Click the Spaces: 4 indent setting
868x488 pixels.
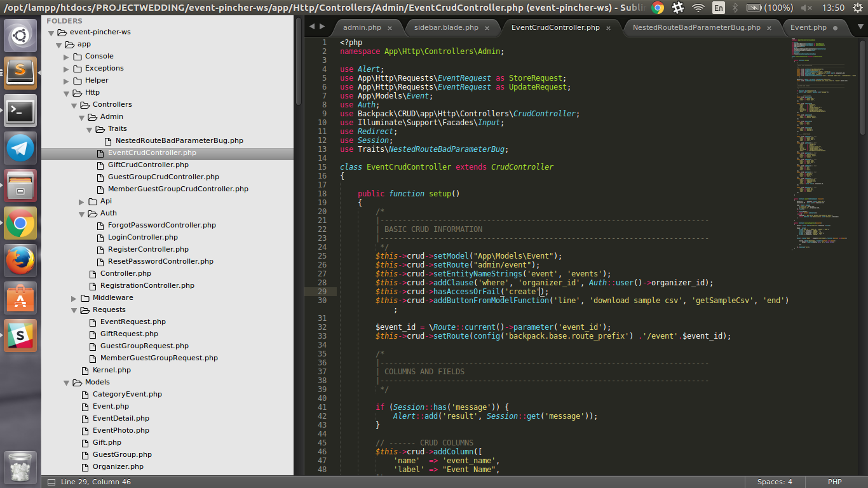775,481
